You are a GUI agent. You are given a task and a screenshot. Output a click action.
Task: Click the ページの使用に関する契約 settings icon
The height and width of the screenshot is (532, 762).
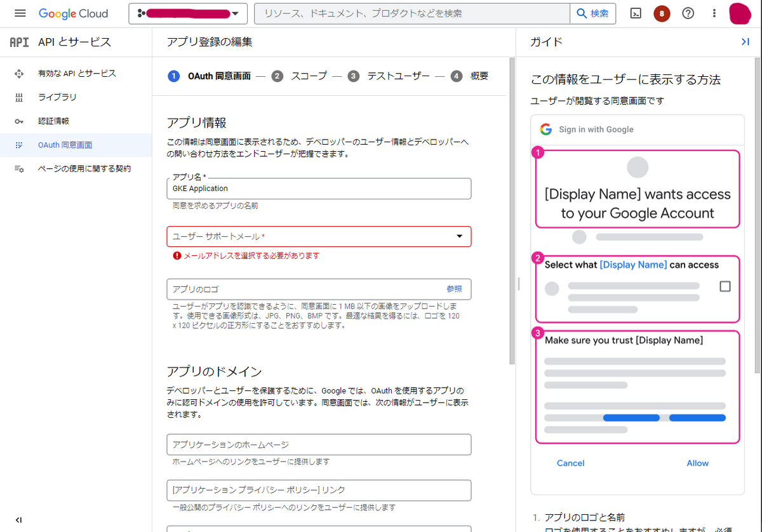tap(19, 169)
